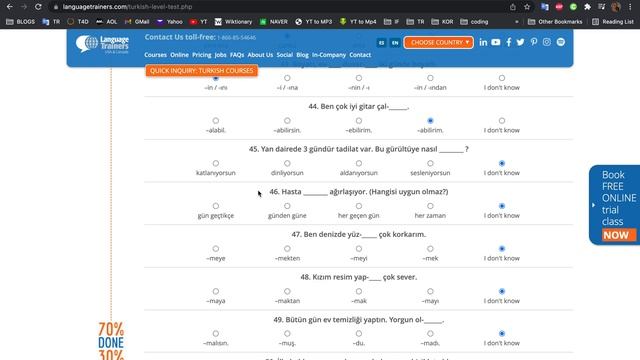
Task: Open the Facebook icon in site header
Action: click(509, 42)
